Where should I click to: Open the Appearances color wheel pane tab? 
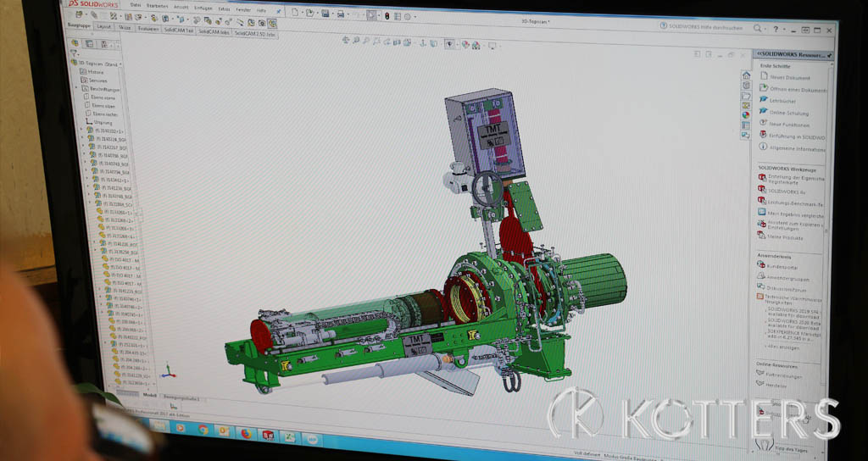[x=746, y=115]
